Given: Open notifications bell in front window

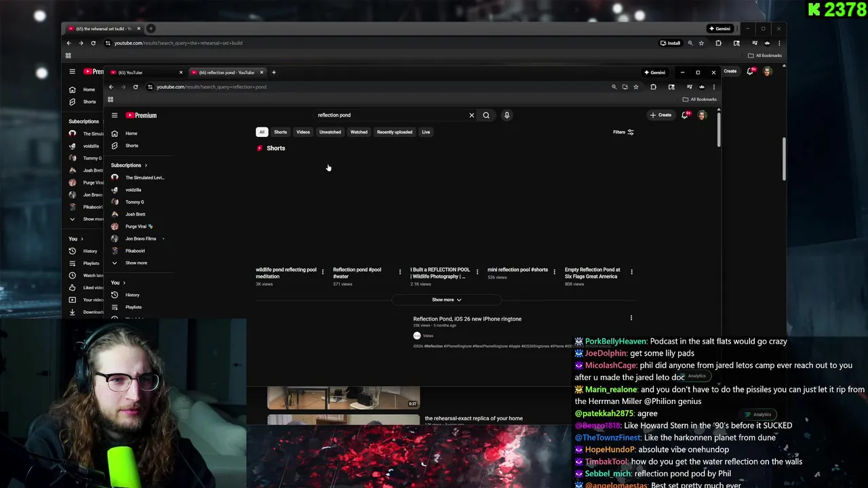Looking at the screenshot, I should click(x=685, y=115).
